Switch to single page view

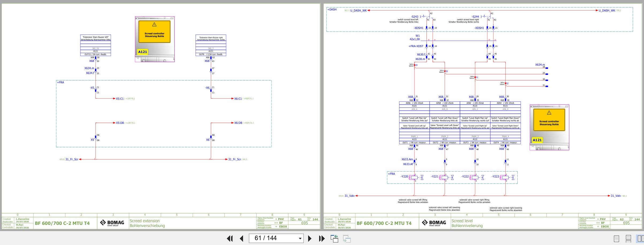pos(616,239)
